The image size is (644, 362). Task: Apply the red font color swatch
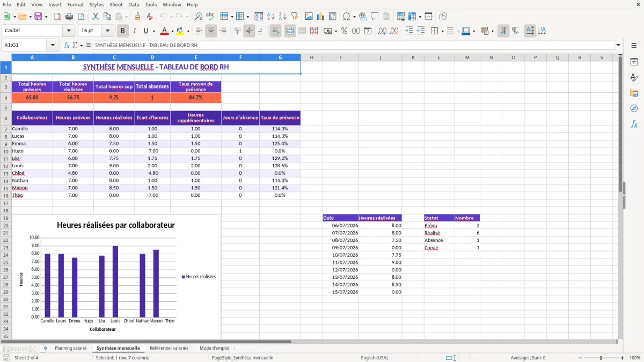click(165, 31)
